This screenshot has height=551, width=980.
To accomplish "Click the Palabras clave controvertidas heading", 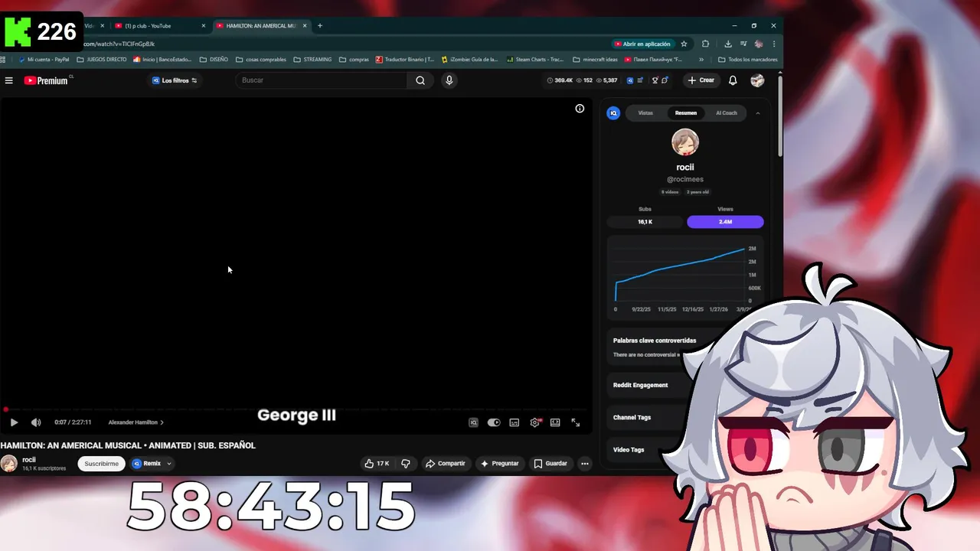I will point(655,341).
